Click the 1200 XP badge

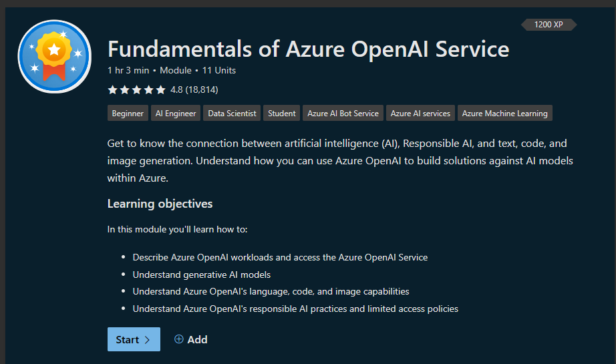point(549,25)
